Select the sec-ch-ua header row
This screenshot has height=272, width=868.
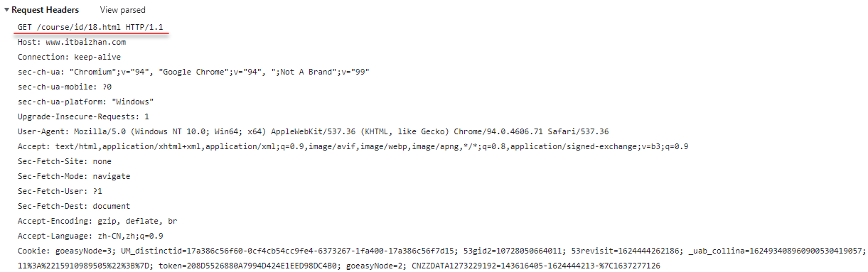pos(193,72)
